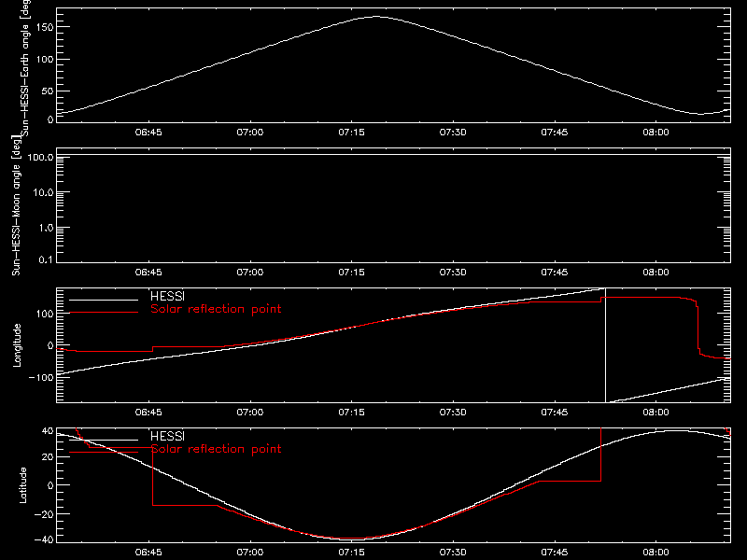Image resolution: width=747 pixels, height=560 pixels.
Task: Click 07:15 under the Earth angle plot
Action: pyautogui.click(x=351, y=133)
